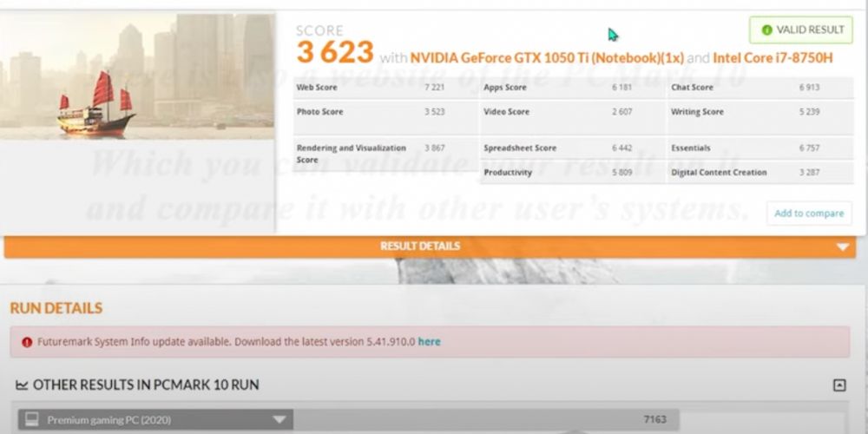Image resolution: width=868 pixels, height=434 pixels.
Task: Select the Rendering and Visualization Score row
Action: click(386, 154)
